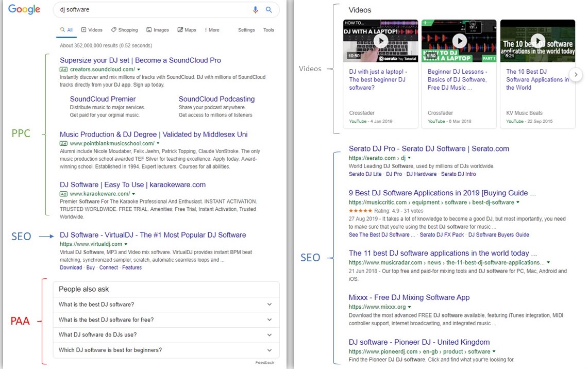Click the Google logo
The height and width of the screenshot is (369, 588).
click(24, 10)
